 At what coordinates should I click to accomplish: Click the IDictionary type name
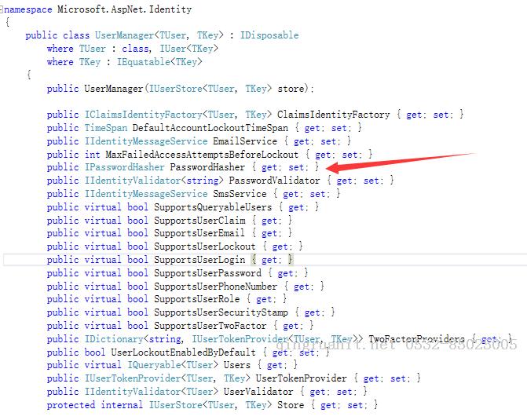pos(114,339)
